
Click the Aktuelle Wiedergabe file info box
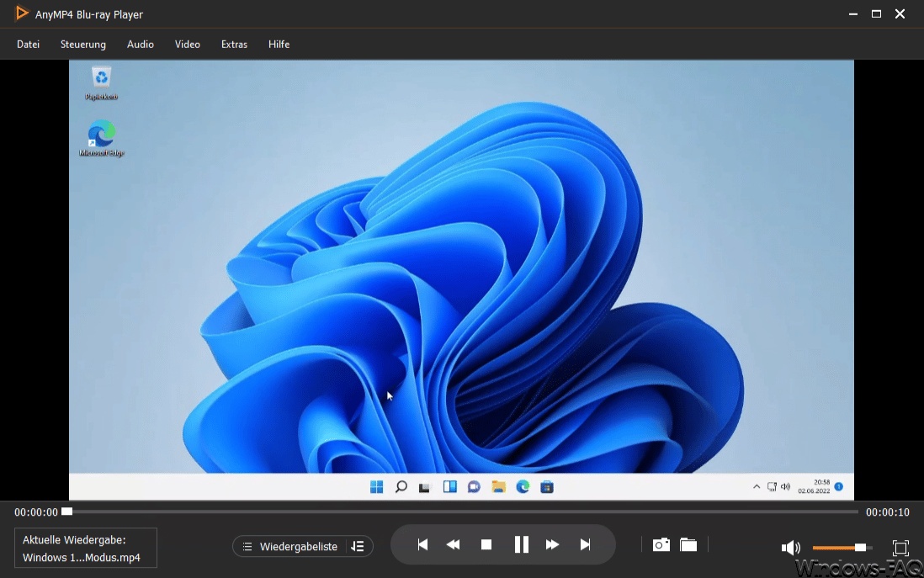(x=86, y=548)
